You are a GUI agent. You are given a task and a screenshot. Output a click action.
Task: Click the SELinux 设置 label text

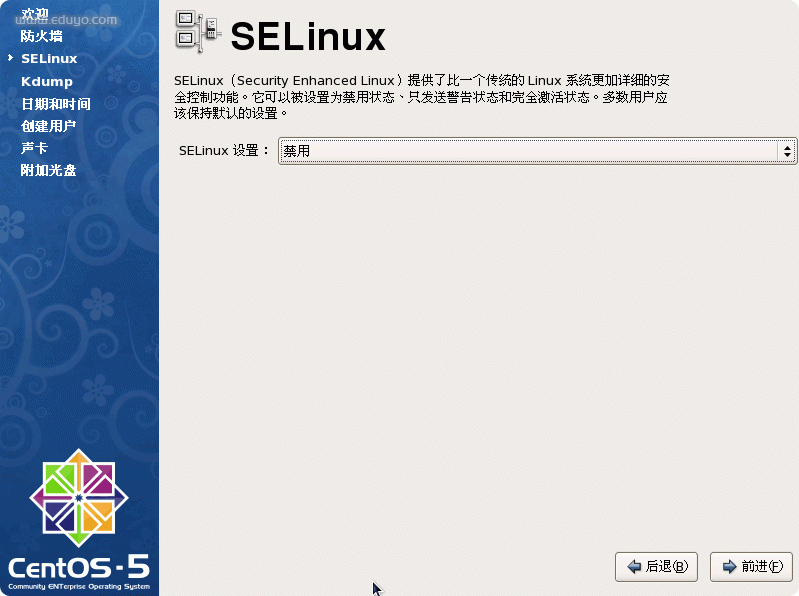pos(224,151)
